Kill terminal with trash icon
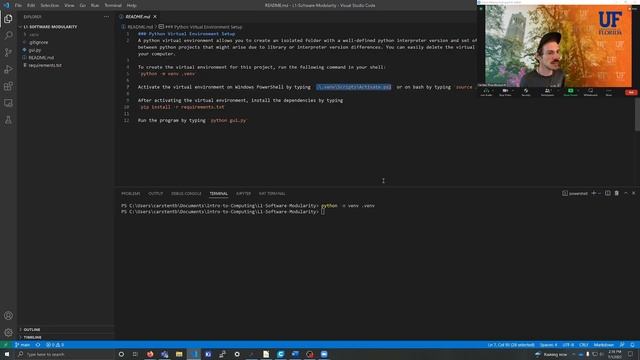The image size is (640, 360). click(x=617, y=193)
